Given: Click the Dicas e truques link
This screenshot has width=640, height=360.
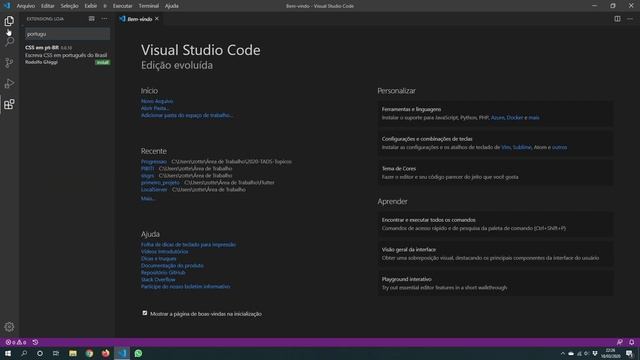Looking at the screenshot, I should click(158, 259).
